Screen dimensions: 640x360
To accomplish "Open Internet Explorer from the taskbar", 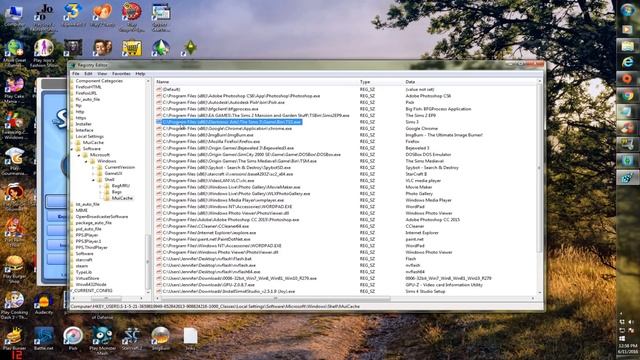I will coord(627,62).
